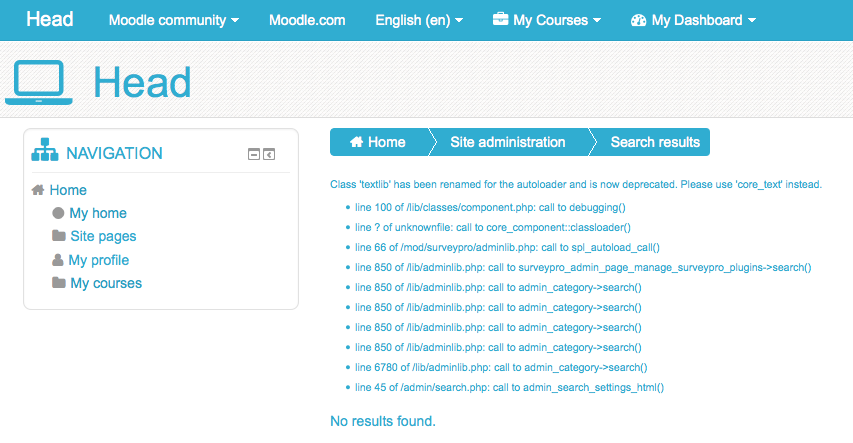Click the surveypro_admin_page_manage_surveypro_plugins entry
Image resolution: width=853 pixels, height=443 pixels.
583,267
